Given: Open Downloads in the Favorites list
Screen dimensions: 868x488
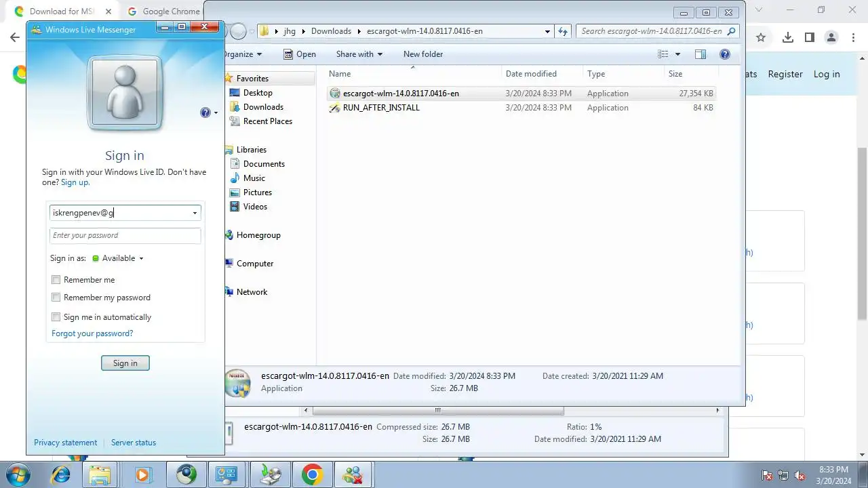Looking at the screenshot, I should [x=263, y=107].
